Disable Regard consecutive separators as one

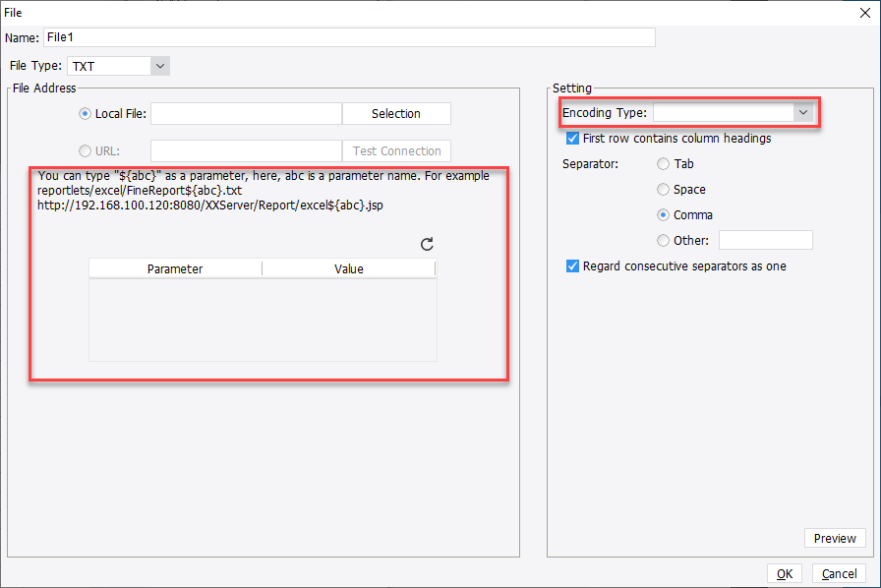[572, 265]
